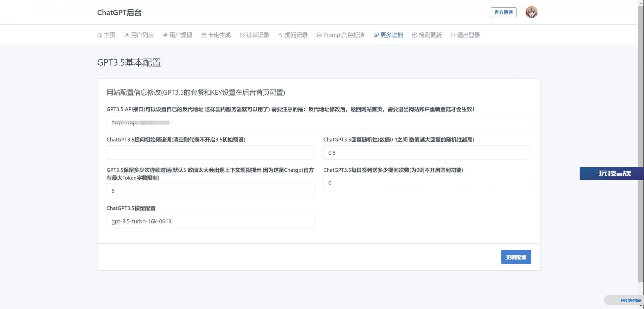Click the GPT3.5基本配置 heading
Image resolution: width=644 pixels, height=309 pixels.
click(x=129, y=62)
